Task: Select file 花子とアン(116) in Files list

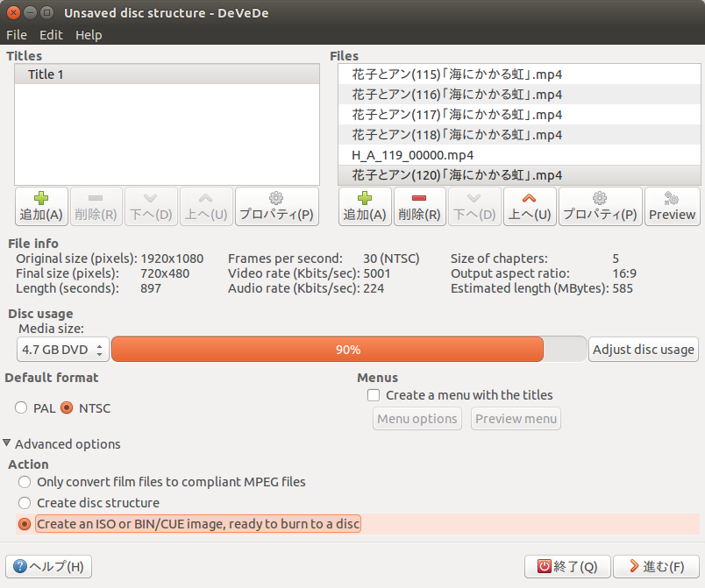Action: (x=519, y=95)
